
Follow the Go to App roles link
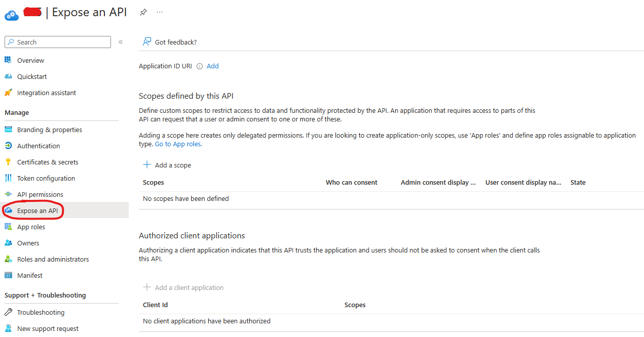(x=178, y=144)
